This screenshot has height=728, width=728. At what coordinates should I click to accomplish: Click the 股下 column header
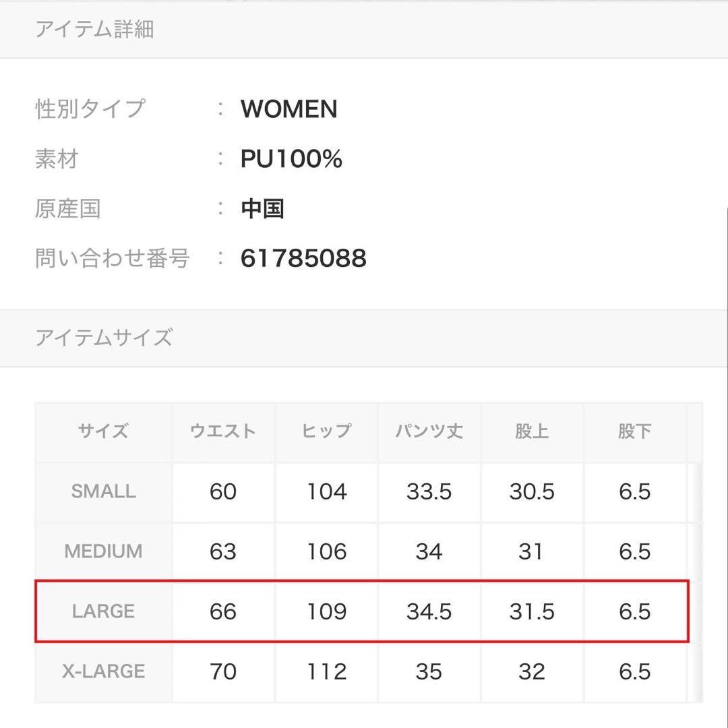[x=634, y=431]
